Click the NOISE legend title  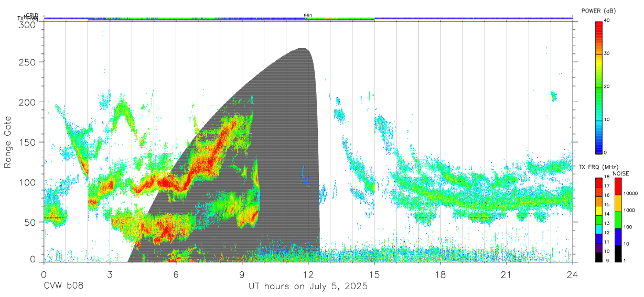click(x=621, y=173)
